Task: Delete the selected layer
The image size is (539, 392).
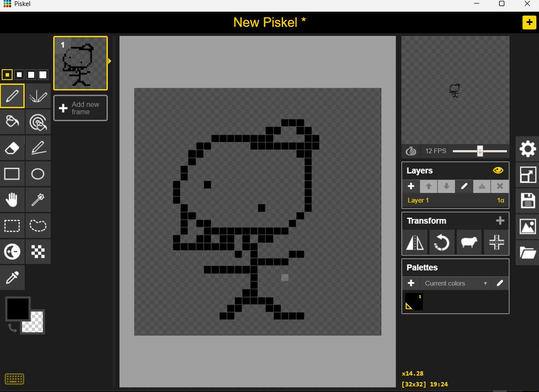Action: click(499, 186)
